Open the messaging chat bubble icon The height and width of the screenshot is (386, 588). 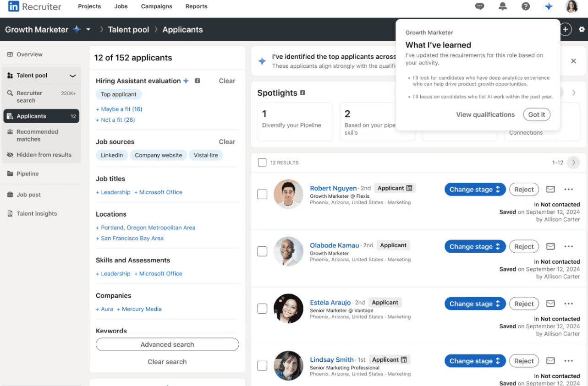tap(479, 6)
